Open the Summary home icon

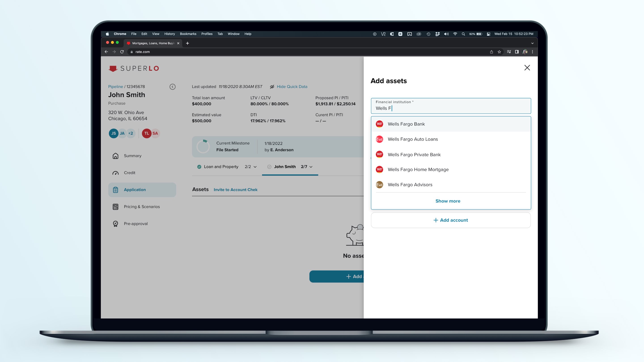click(x=116, y=156)
